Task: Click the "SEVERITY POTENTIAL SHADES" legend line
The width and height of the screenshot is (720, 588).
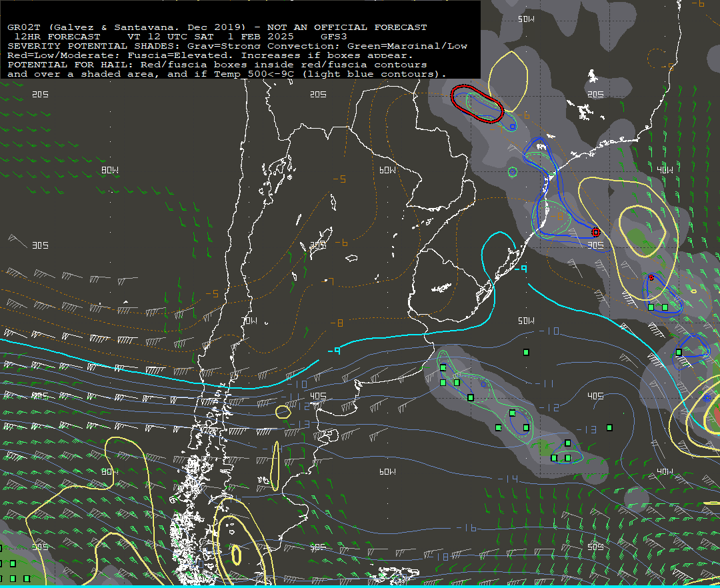Action: pos(237,46)
